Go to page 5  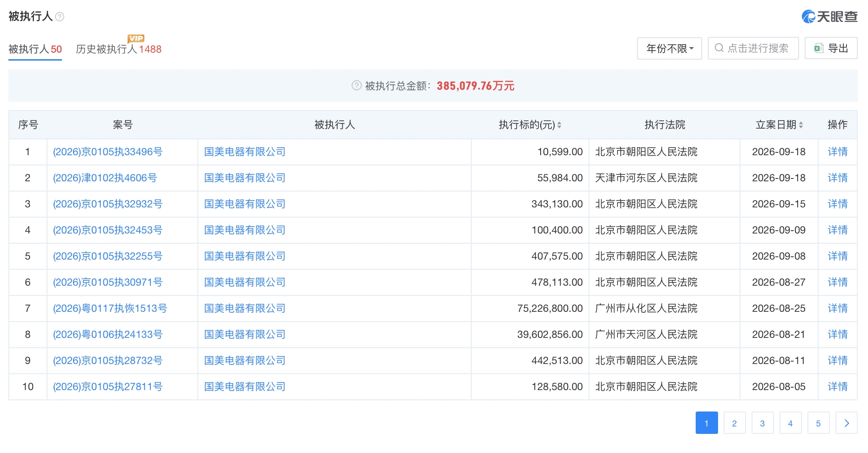click(x=819, y=423)
